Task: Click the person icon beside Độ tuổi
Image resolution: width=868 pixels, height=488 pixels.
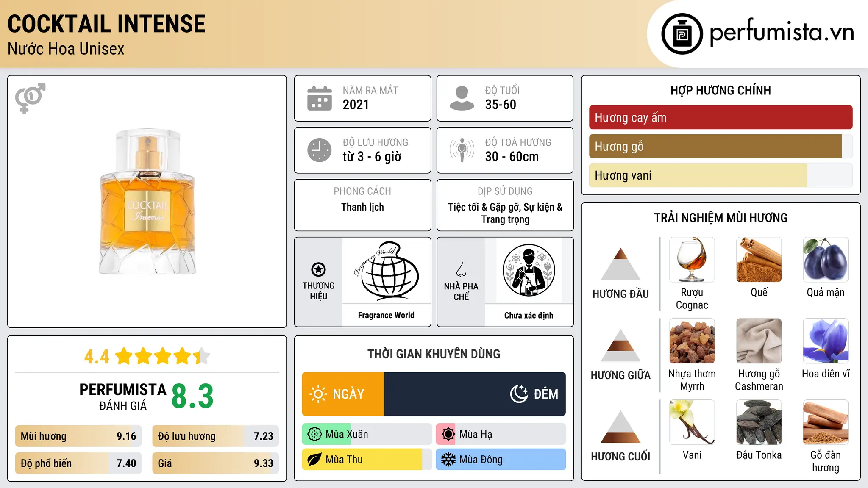Action: [462, 98]
